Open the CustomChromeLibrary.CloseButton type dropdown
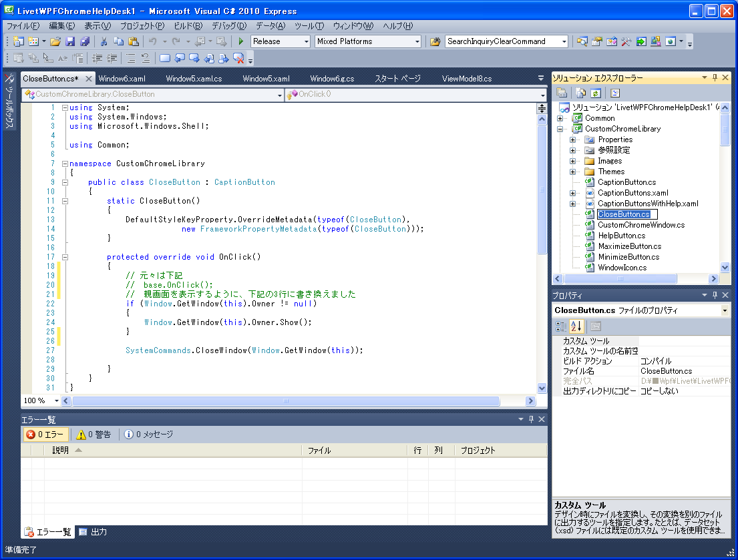 pyautogui.click(x=280, y=95)
